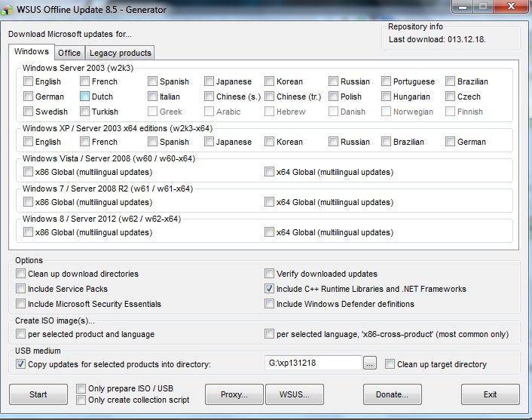The image size is (532, 420).
Task: Switch to the Windows tab
Action: pyautogui.click(x=32, y=51)
